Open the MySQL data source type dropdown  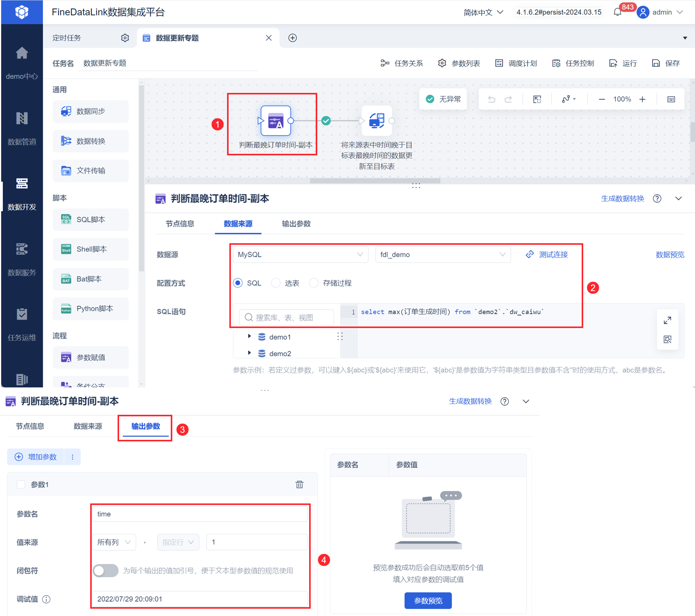(301, 254)
